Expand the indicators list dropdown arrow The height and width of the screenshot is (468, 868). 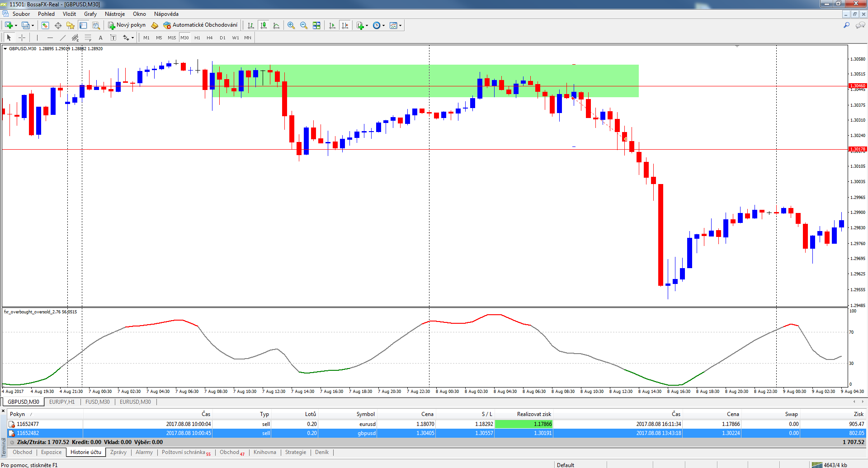pos(367,25)
